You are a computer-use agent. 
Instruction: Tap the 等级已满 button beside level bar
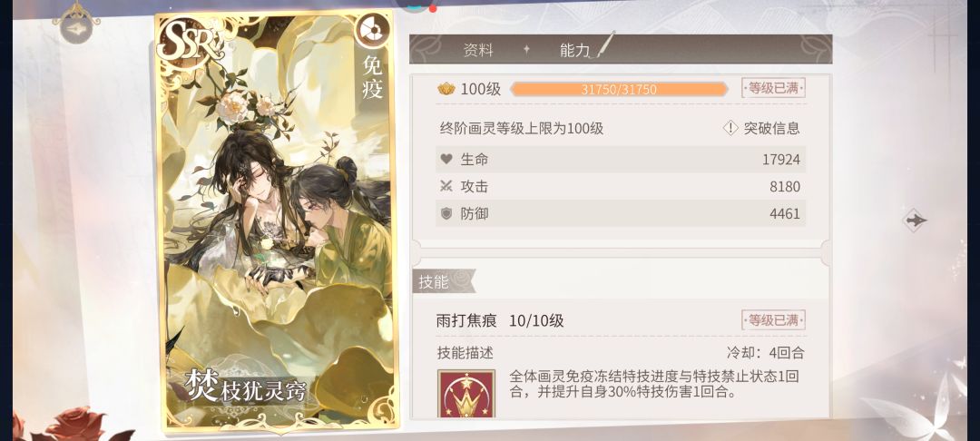point(773,88)
